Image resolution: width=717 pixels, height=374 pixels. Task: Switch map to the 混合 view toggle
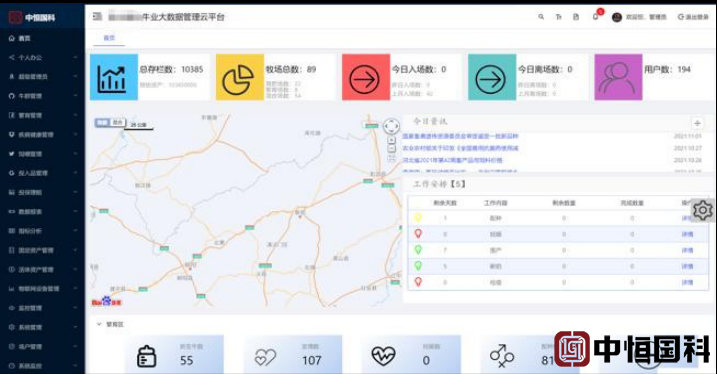(118, 123)
